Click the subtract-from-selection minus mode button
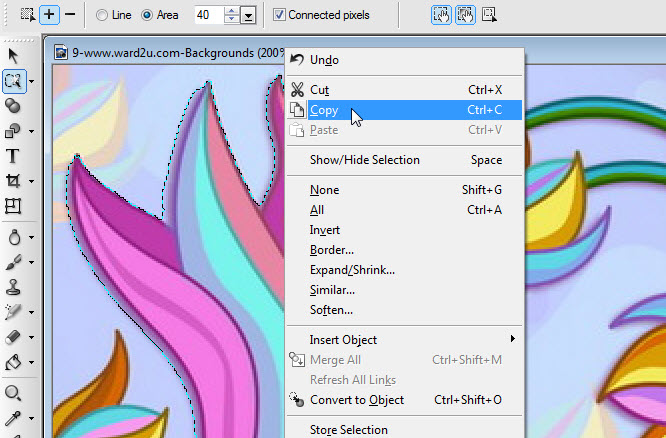This screenshot has width=666, height=438. [70, 15]
